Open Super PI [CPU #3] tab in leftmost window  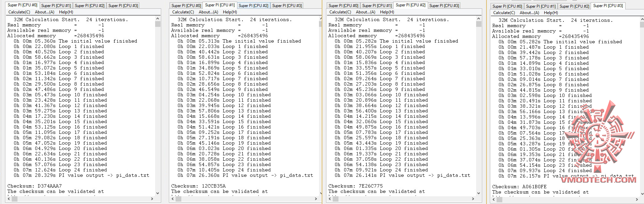click(123, 6)
